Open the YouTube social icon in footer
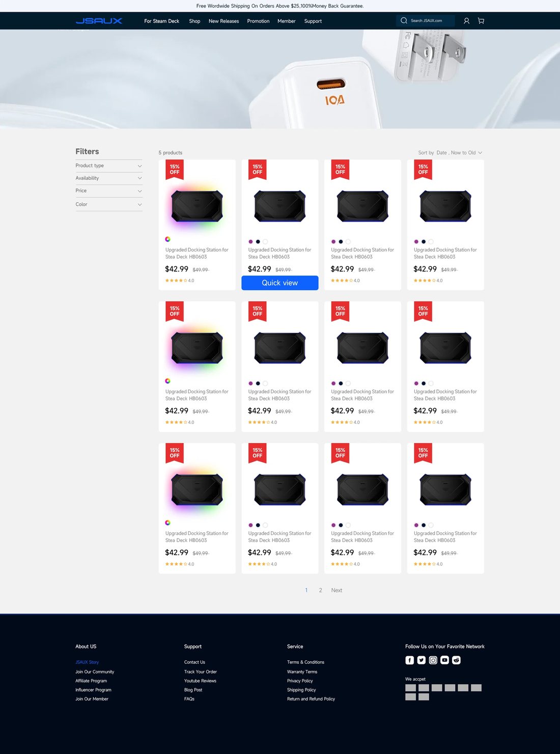The height and width of the screenshot is (754, 560). pos(445,660)
